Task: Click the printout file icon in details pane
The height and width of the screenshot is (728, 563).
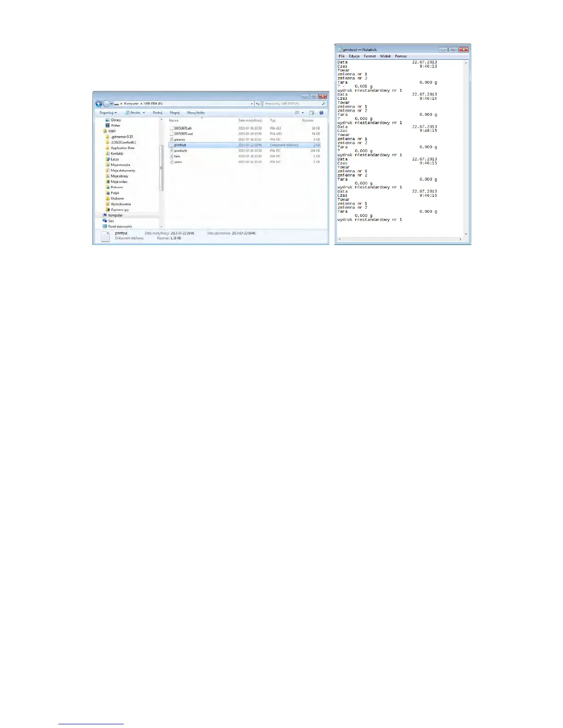Action: [x=106, y=236]
